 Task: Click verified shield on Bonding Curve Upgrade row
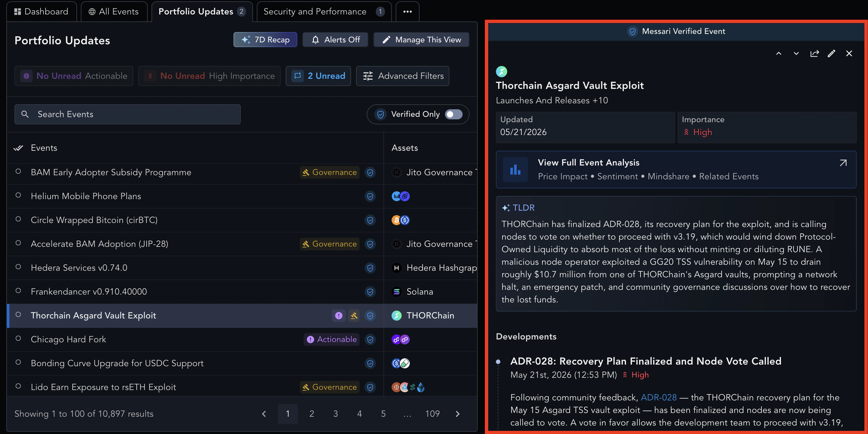click(x=370, y=363)
